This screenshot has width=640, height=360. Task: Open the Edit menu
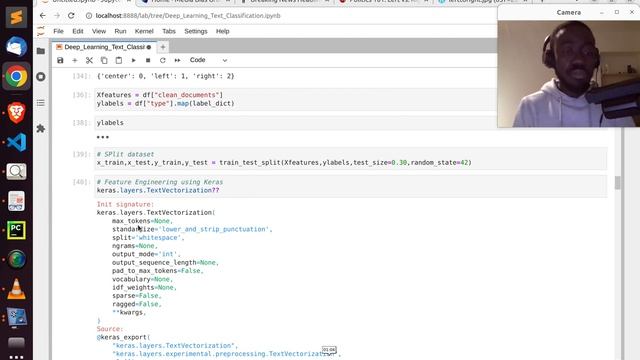tap(78, 31)
